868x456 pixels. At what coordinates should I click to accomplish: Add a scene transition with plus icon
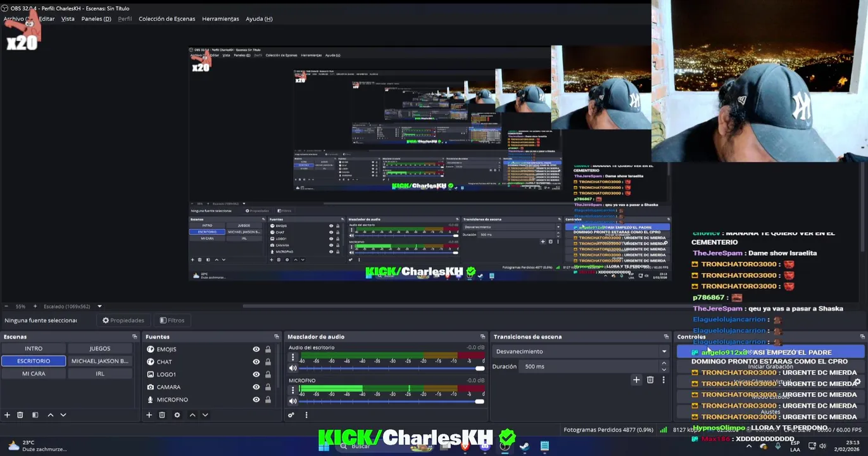point(636,380)
